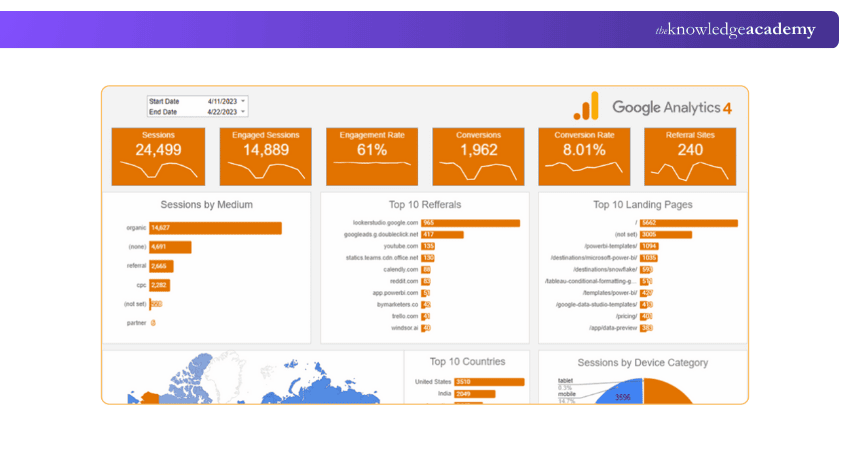Click the 'partner' medium label
This screenshot has height=450, width=850.
tap(137, 323)
